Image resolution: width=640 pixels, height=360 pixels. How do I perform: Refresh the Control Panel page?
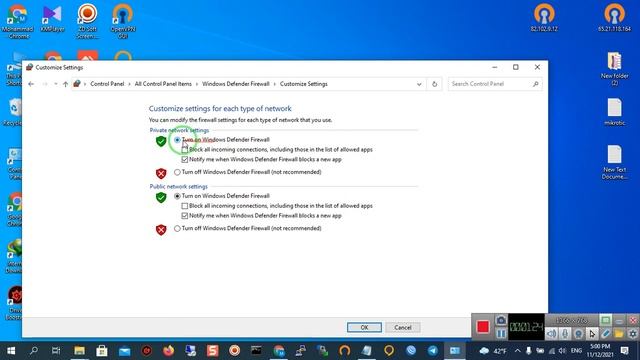[434, 84]
